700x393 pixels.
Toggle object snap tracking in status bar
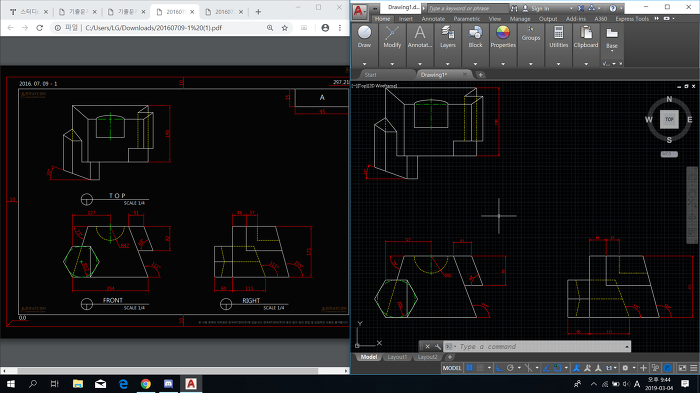546,368
